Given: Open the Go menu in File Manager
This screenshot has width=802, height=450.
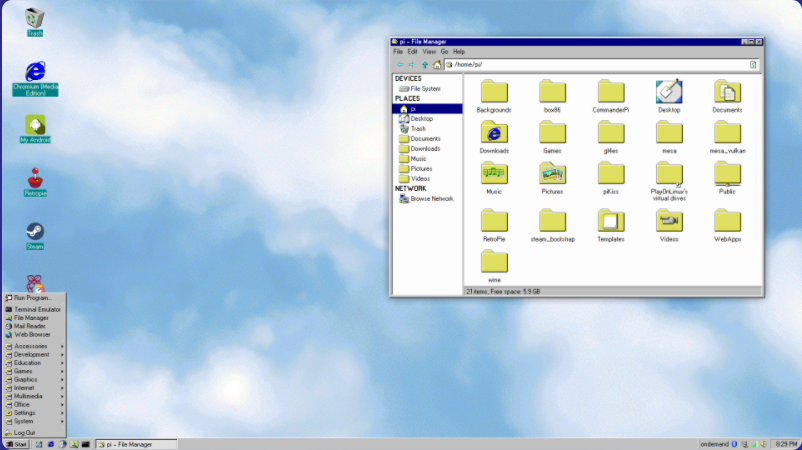Looking at the screenshot, I should click(445, 51).
